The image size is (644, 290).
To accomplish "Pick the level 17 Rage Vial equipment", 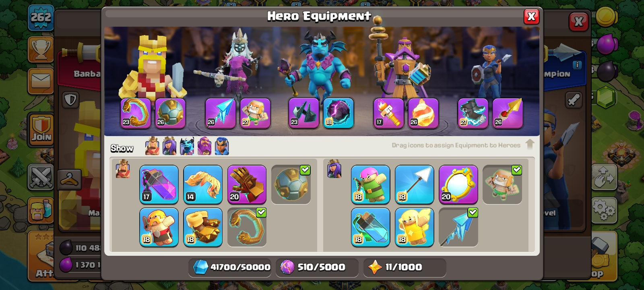I will [159, 184].
